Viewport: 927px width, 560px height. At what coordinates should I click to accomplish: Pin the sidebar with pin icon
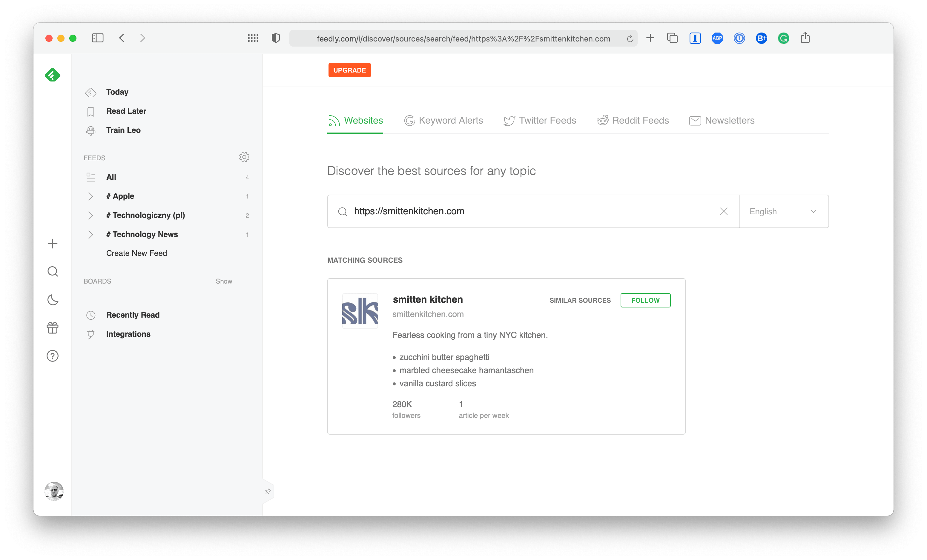click(x=268, y=492)
